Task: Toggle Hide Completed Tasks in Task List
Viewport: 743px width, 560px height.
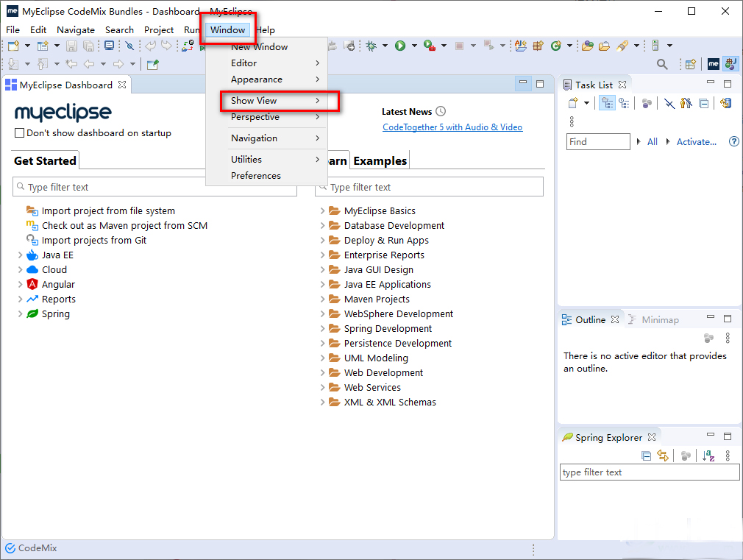Action: [x=669, y=103]
